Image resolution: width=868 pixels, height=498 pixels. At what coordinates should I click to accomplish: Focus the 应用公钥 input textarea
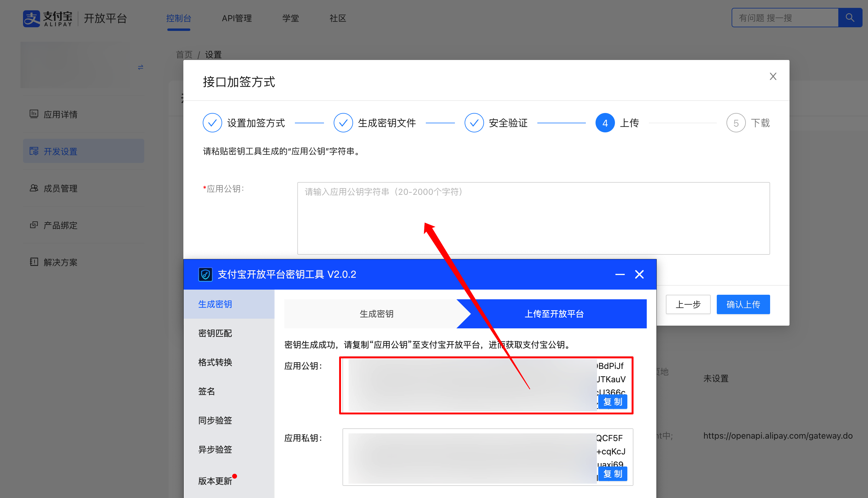pos(533,218)
